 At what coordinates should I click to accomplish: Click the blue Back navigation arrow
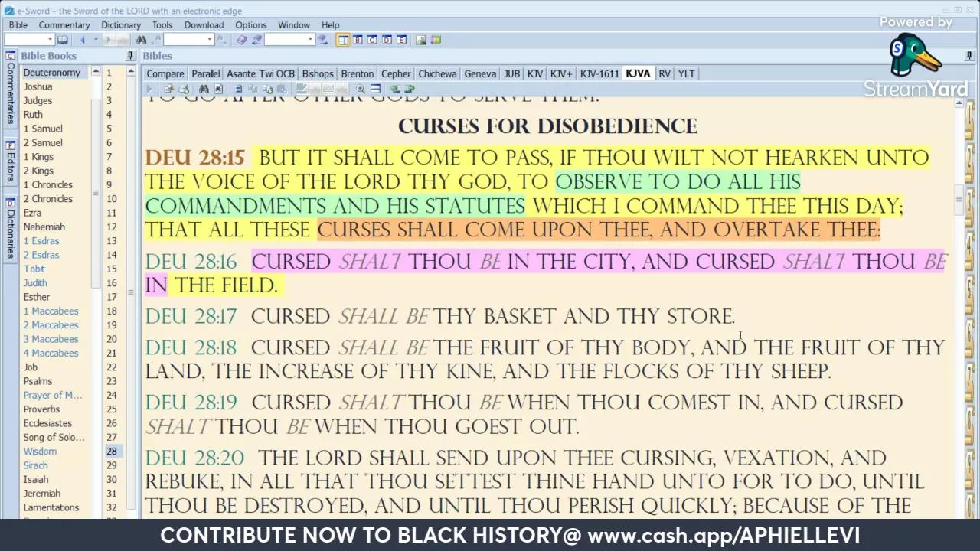[x=82, y=40]
